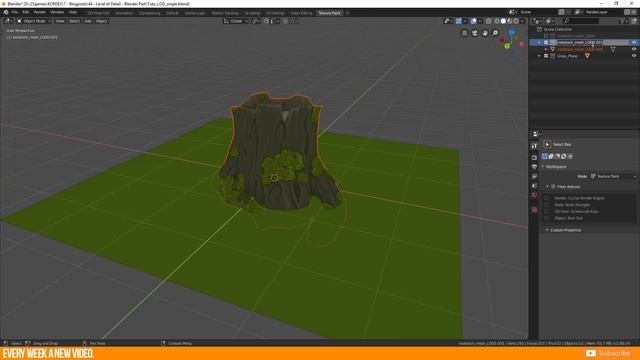Click the outliner search field
Screen dimensions: 640x360
pos(581,21)
